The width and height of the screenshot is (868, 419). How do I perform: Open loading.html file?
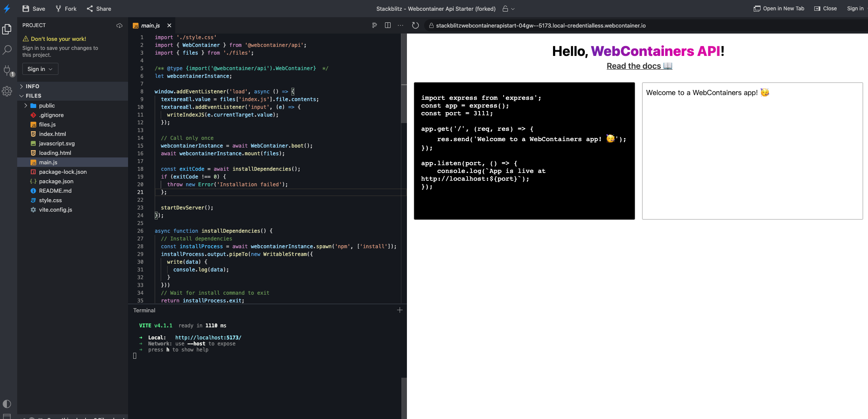73,153
